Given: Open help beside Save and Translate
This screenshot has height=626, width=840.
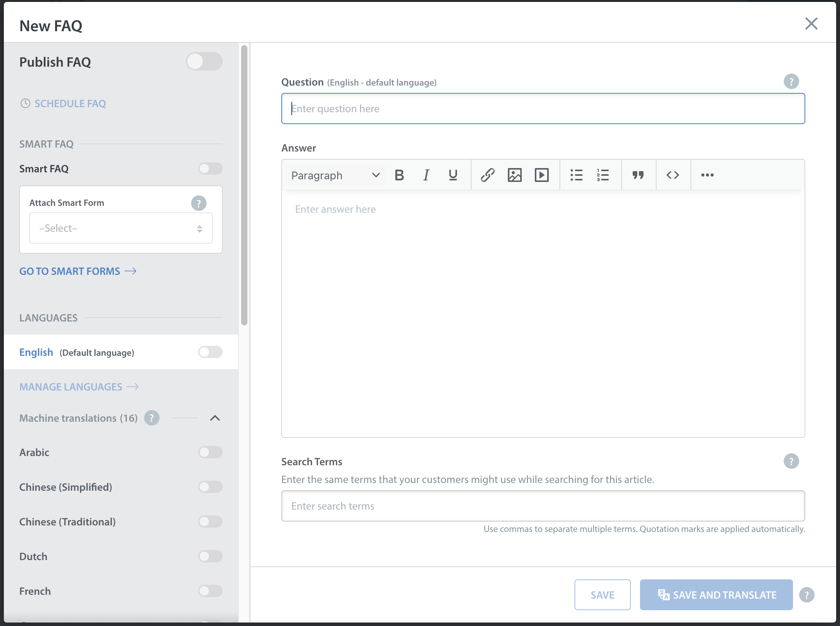Looking at the screenshot, I should pos(807,595).
